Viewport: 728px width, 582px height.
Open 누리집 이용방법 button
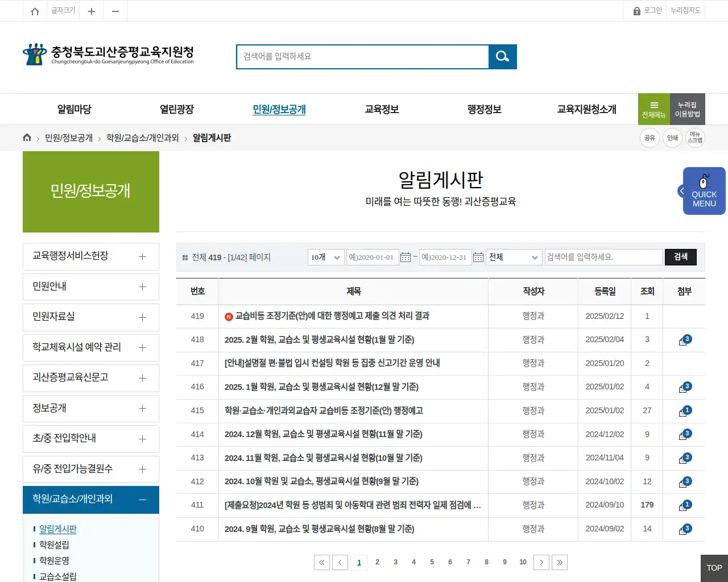[688, 109]
